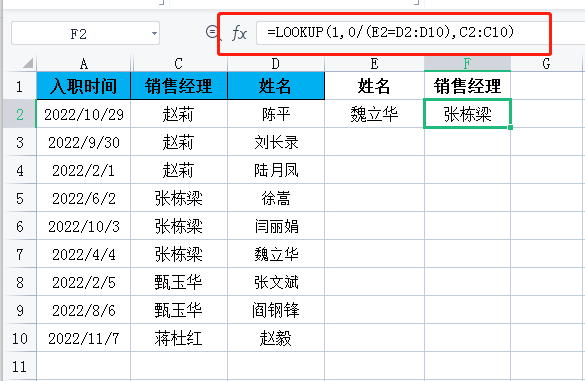The width and height of the screenshot is (585, 381).
Task: Click 赵莉 in row 4
Action: pos(179,170)
